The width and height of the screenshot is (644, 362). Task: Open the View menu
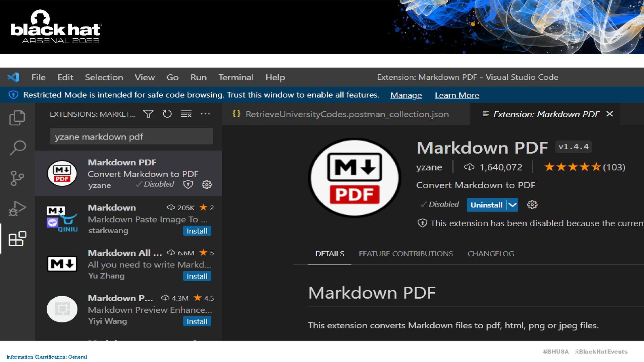145,77
